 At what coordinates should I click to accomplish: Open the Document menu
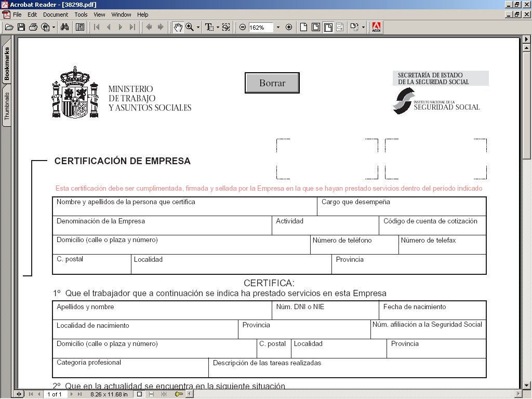(56, 15)
